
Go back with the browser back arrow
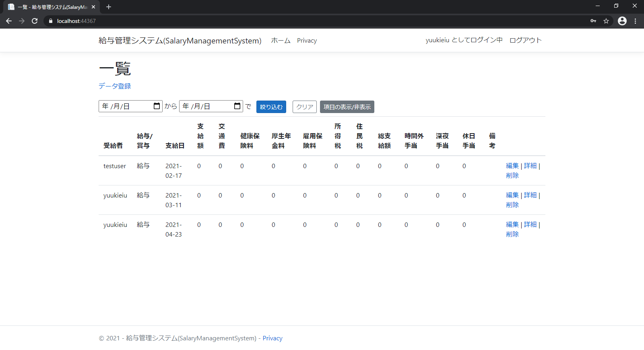tap(9, 21)
